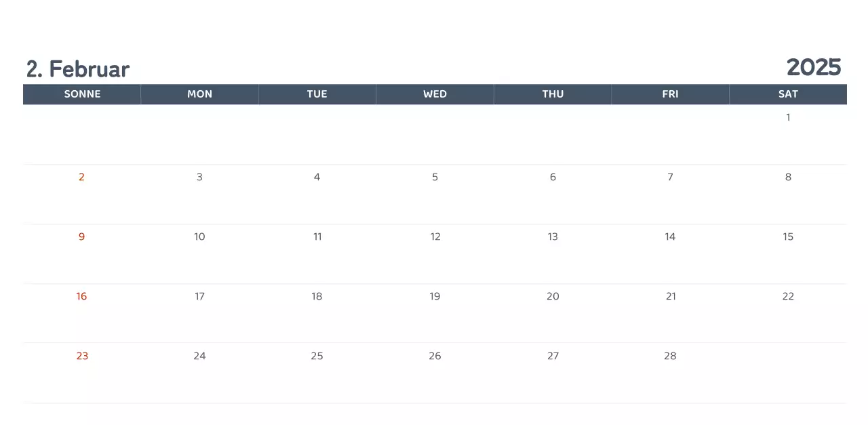
Task: Click the red Sunday date 2
Action: 81,177
